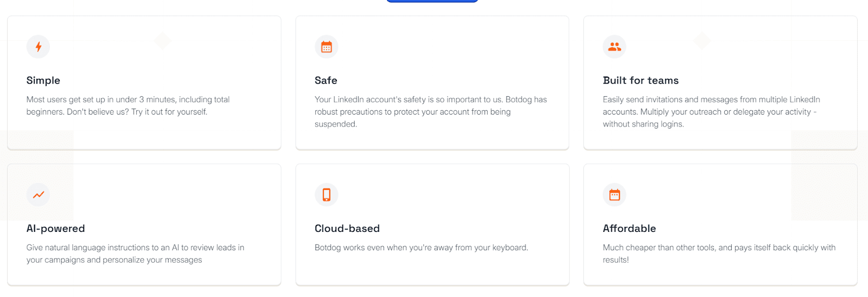Click the trending line icon above AI-powered
Image resolution: width=868 pixels, height=297 pixels.
tap(39, 195)
